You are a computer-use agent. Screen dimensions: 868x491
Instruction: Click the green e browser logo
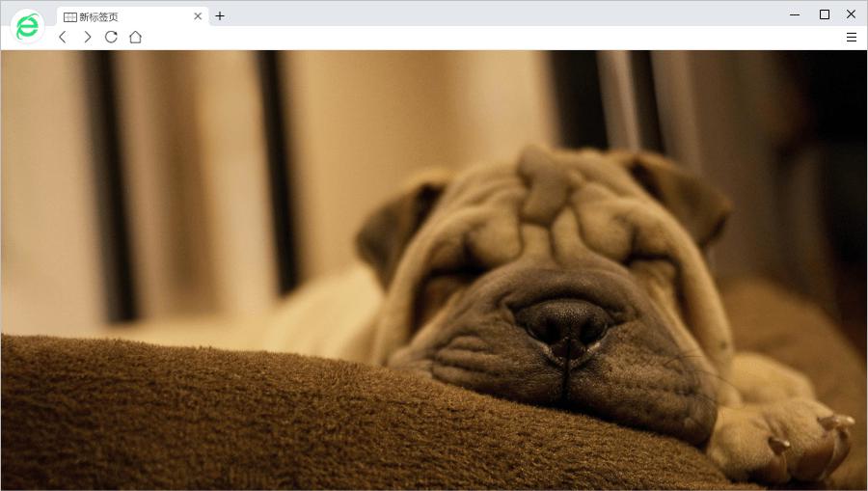pyautogui.click(x=27, y=26)
